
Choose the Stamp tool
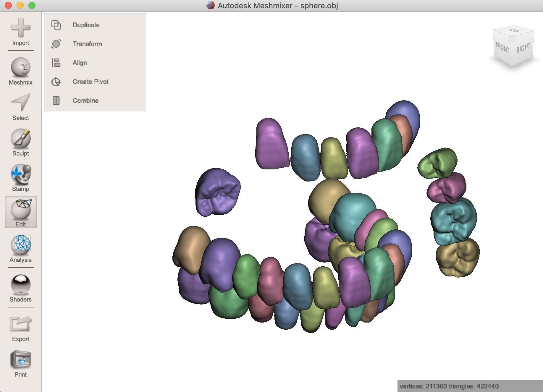coord(20,178)
